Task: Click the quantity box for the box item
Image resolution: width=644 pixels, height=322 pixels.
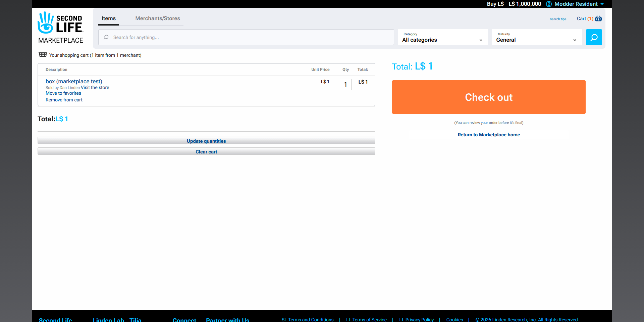Action: [345, 85]
